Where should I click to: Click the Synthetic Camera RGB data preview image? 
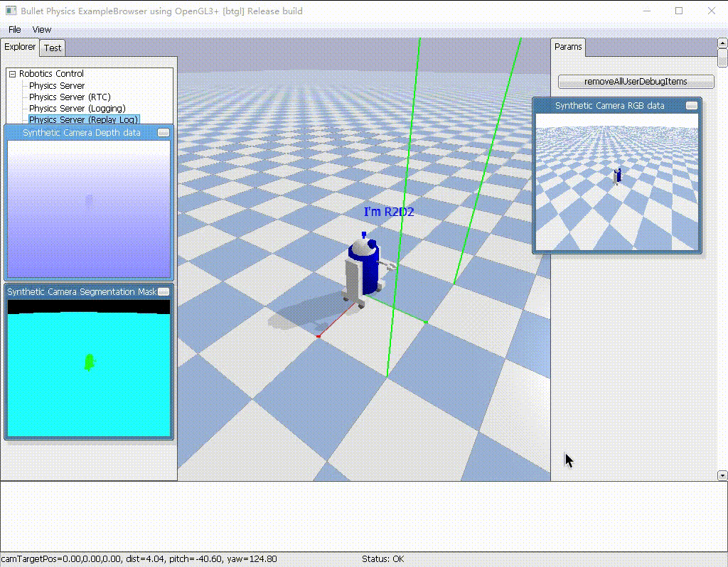tap(617, 183)
